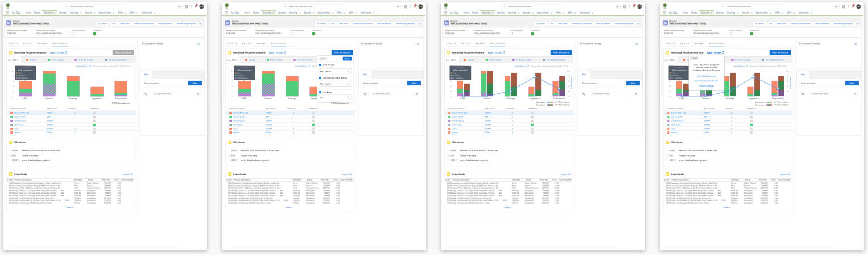Click the feed sort icon in the rightmost mockup

click(x=803, y=93)
